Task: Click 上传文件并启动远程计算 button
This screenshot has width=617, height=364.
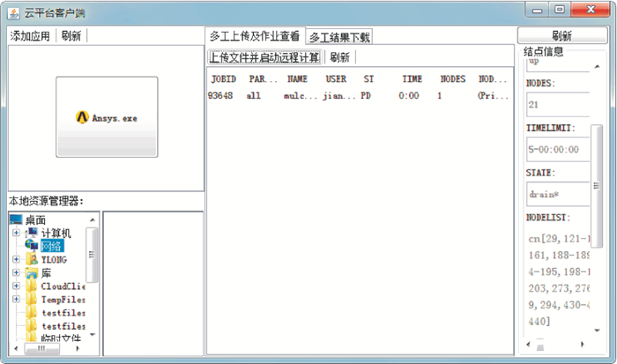Action: [264, 57]
